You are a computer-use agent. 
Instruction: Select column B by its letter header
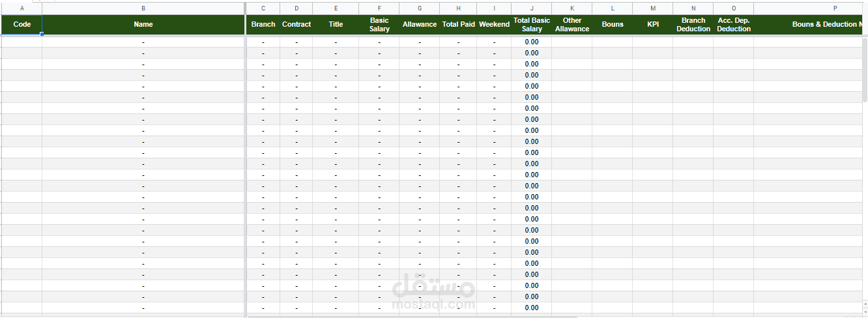coord(143,8)
